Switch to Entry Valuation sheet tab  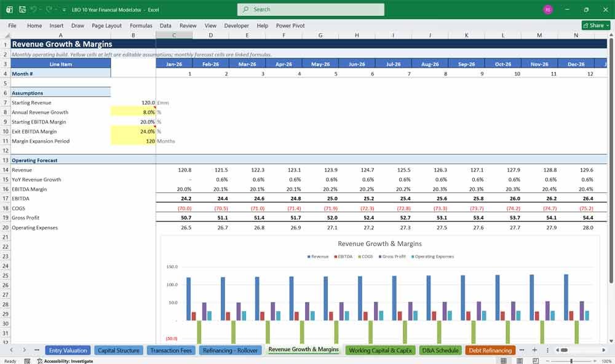pos(68,350)
